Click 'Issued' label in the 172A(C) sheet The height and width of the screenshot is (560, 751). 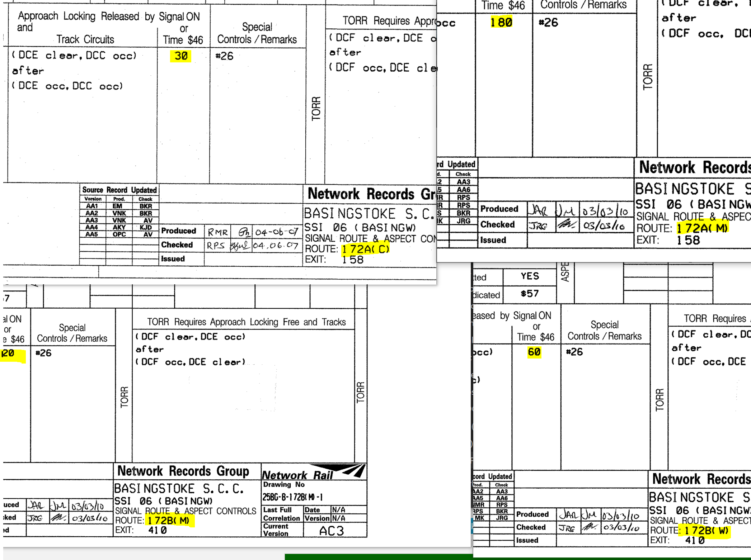[173, 259]
